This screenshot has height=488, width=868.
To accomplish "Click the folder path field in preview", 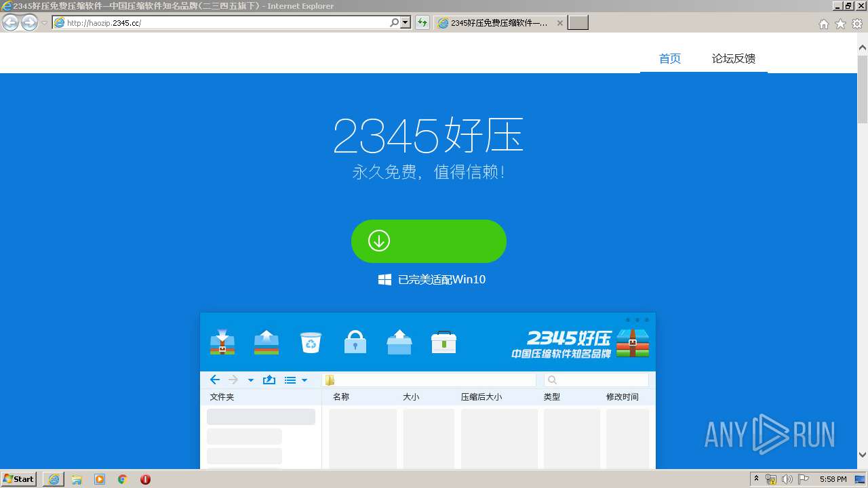I will (429, 380).
